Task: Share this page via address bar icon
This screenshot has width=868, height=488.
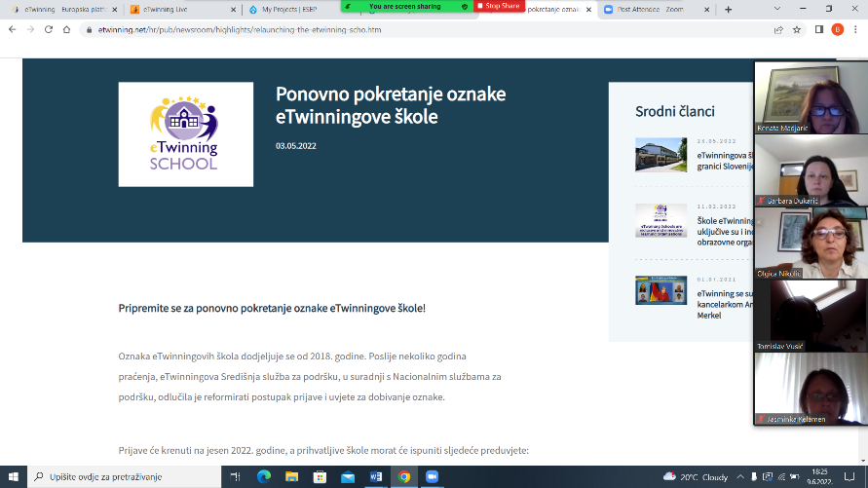Action: (778, 30)
